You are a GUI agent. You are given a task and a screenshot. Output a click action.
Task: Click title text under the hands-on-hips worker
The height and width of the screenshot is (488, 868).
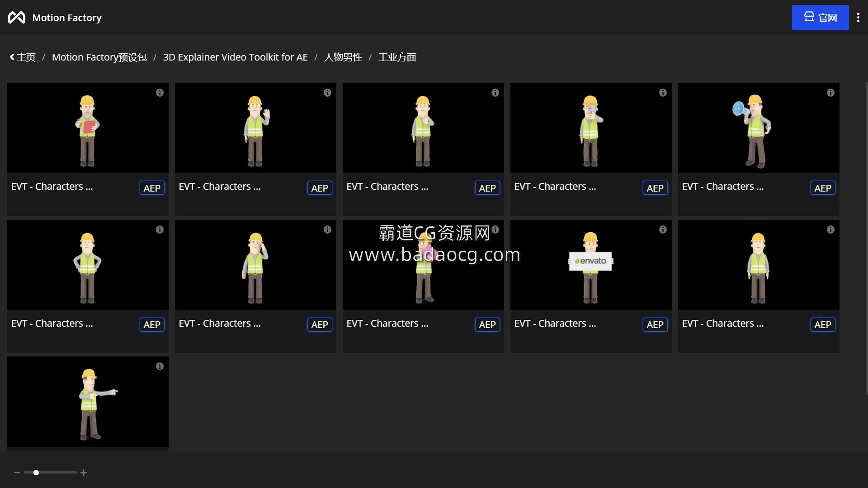[52, 323]
